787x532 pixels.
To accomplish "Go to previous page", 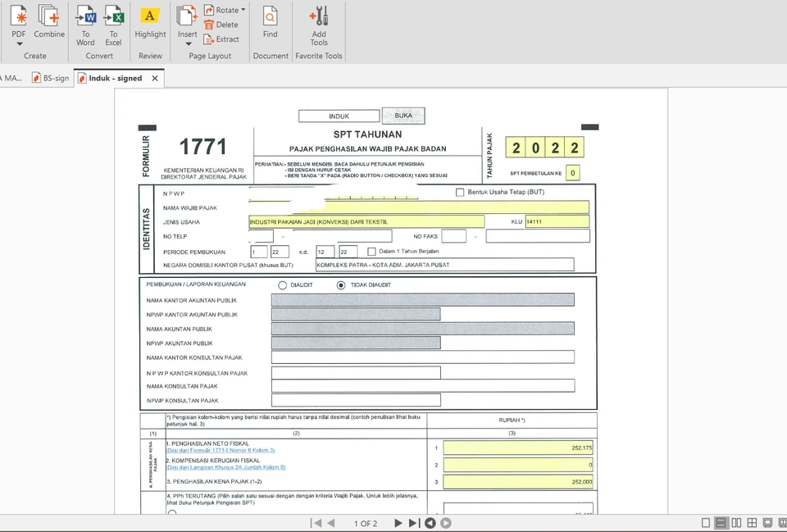I will pyautogui.click(x=331, y=523).
